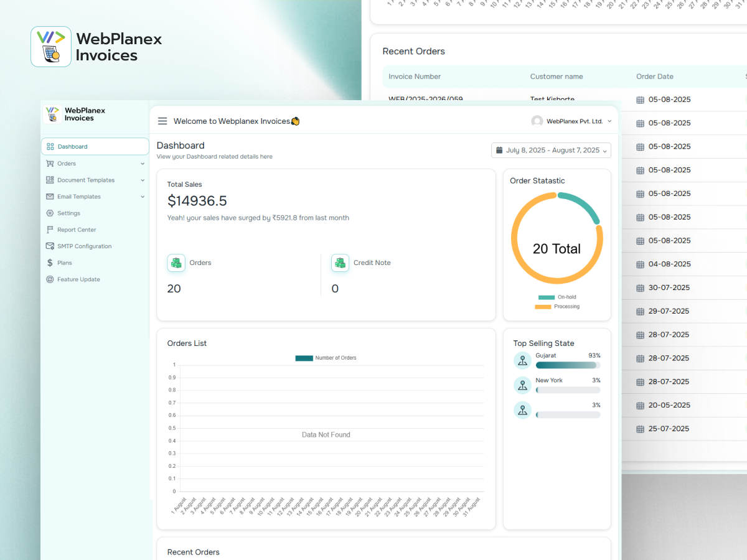Image resolution: width=747 pixels, height=560 pixels.
Task: Open the Orders menu item
Action: (95, 164)
